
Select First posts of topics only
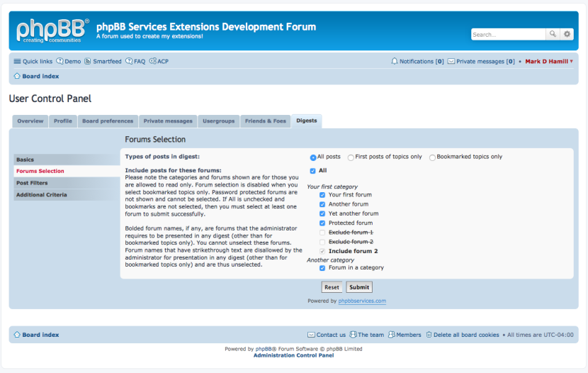(351, 157)
